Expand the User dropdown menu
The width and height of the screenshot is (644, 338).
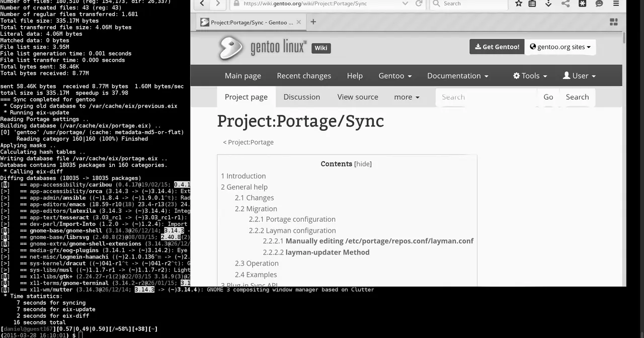point(579,75)
